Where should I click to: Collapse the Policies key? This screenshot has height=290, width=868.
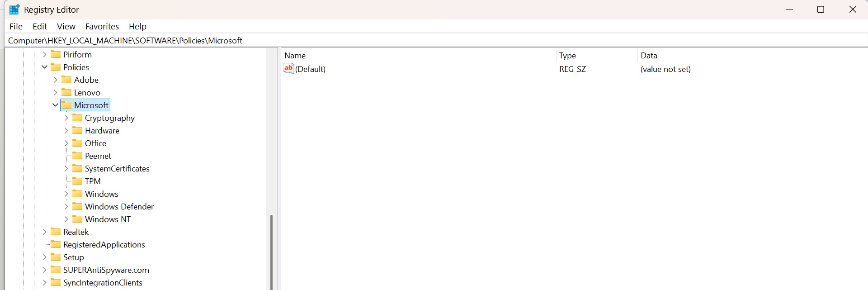(44, 67)
